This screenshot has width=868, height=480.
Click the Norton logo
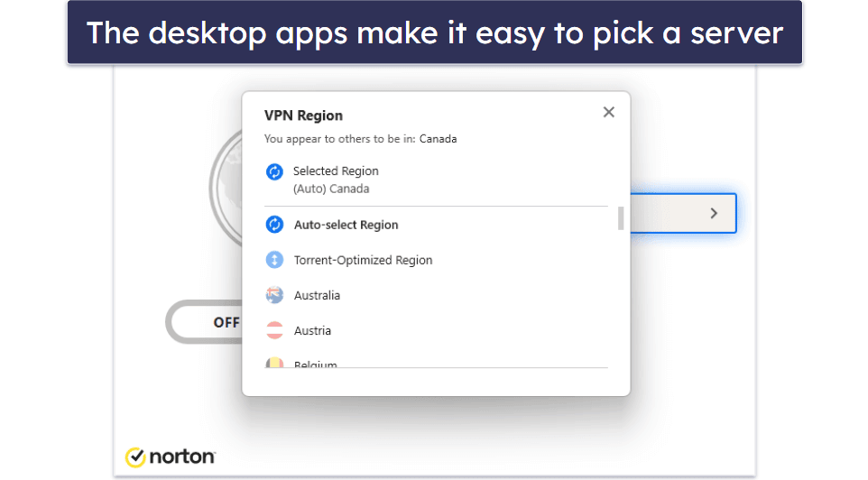[x=170, y=457]
